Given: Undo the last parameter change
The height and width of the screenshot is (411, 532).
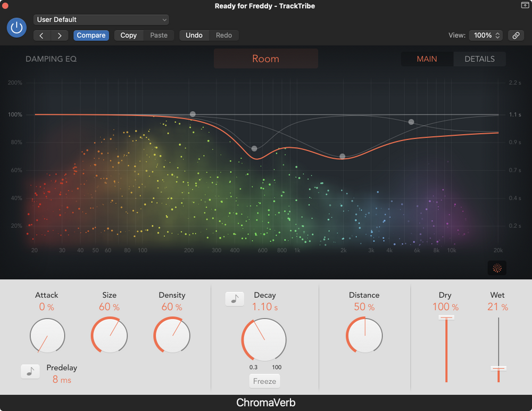Looking at the screenshot, I should click(194, 35).
